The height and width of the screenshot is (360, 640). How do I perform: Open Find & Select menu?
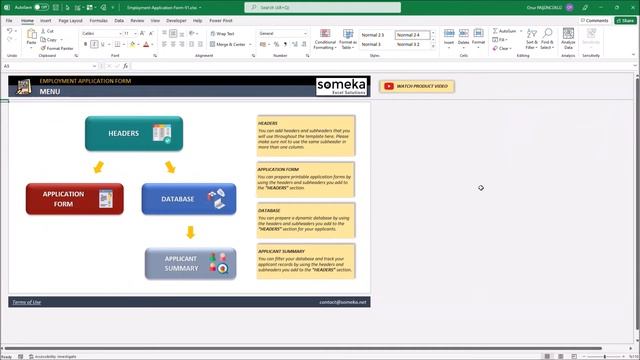(x=547, y=39)
